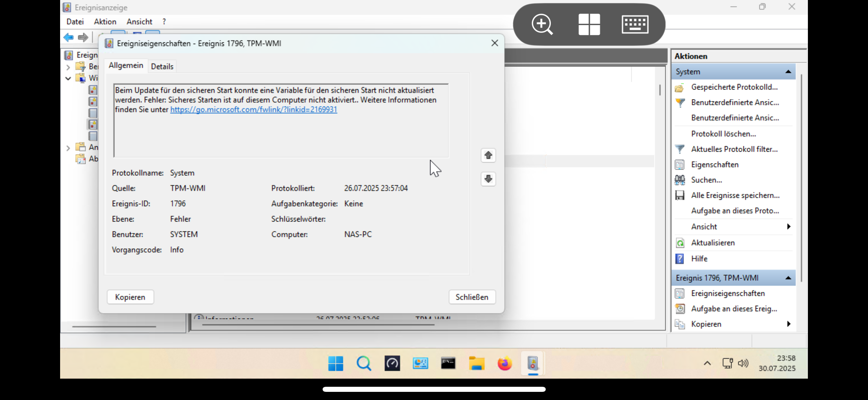Click the magnifier zoom overlay icon
This screenshot has height=400, width=868.
click(542, 24)
